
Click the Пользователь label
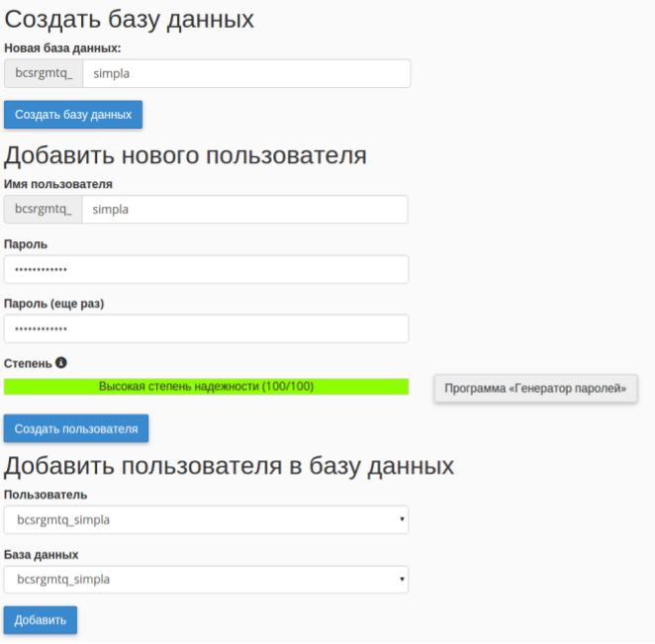pos(46,495)
